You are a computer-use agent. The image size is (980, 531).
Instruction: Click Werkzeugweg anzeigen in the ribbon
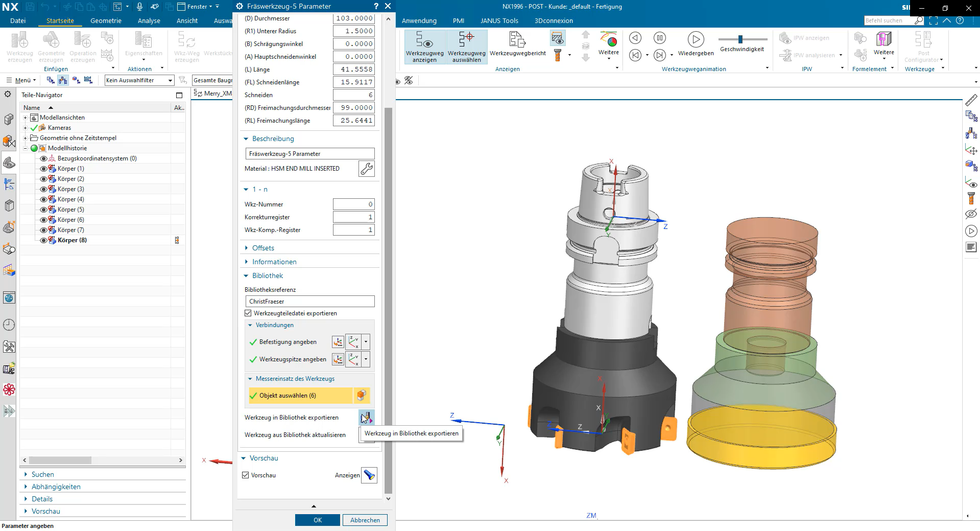[x=425, y=47]
